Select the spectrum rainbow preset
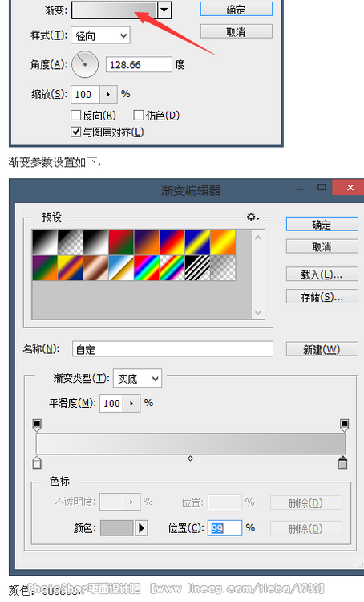The image size is (364, 602). [147, 267]
